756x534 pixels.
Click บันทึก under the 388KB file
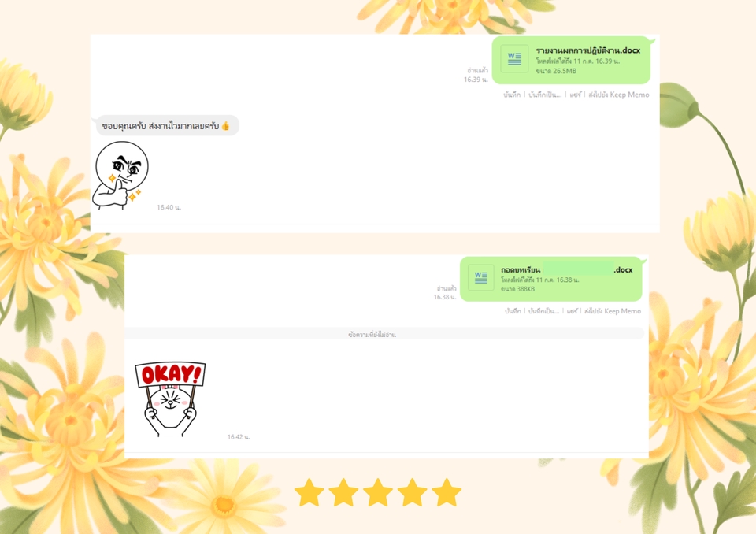(513, 311)
